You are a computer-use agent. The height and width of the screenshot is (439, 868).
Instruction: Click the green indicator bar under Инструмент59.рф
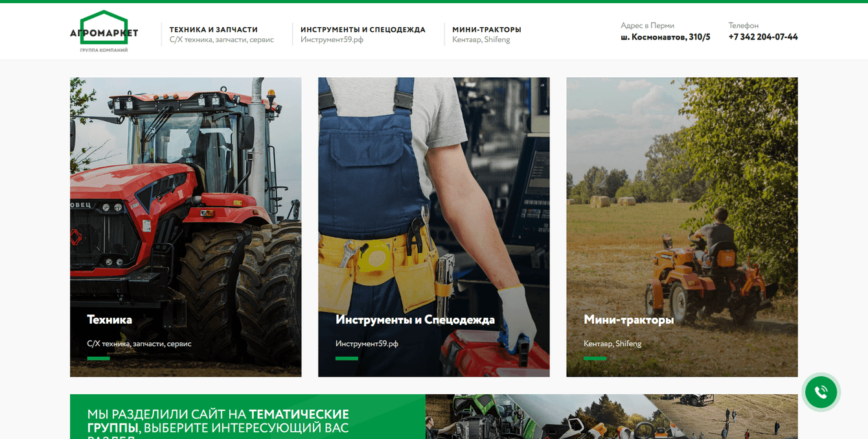click(x=346, y=357)
